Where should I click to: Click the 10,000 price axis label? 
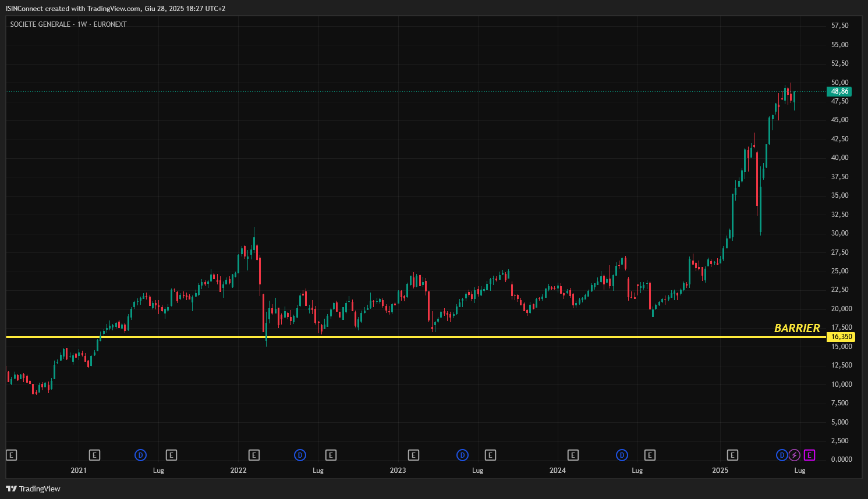click(841, 384)
